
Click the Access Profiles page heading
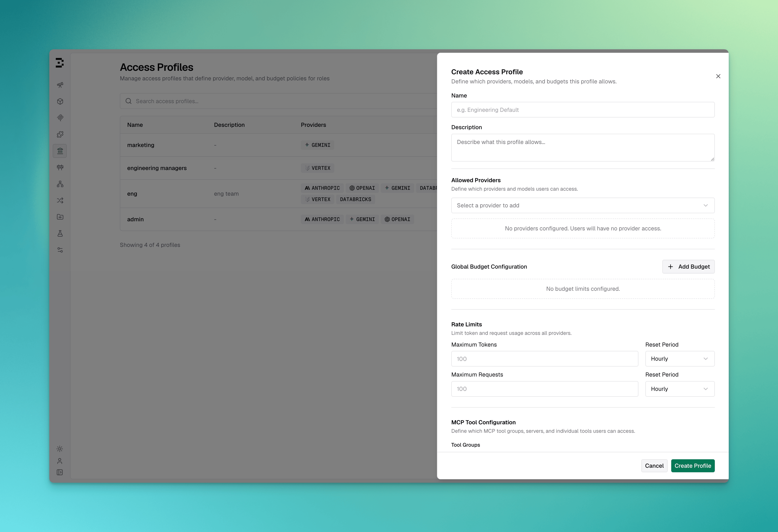(157, 67)
